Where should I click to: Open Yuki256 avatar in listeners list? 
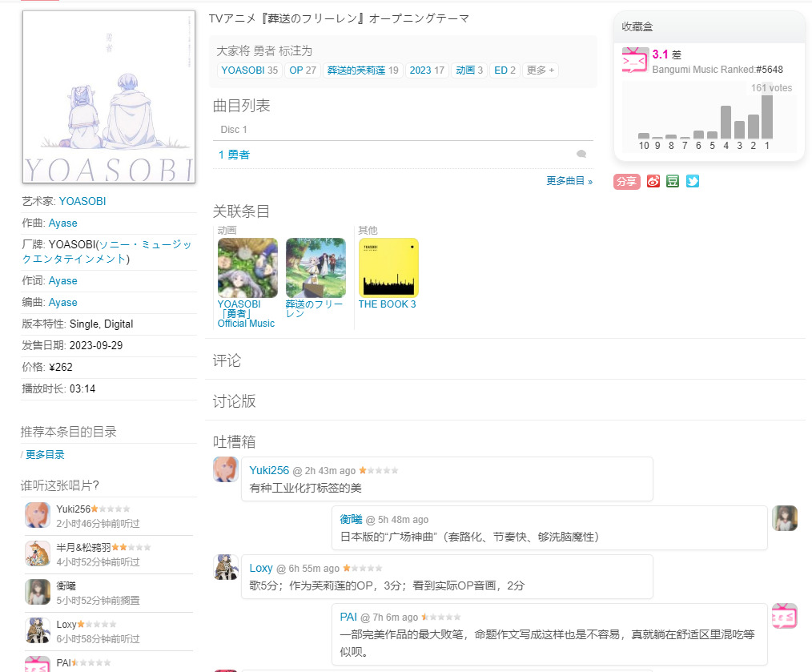coord(38,515)
